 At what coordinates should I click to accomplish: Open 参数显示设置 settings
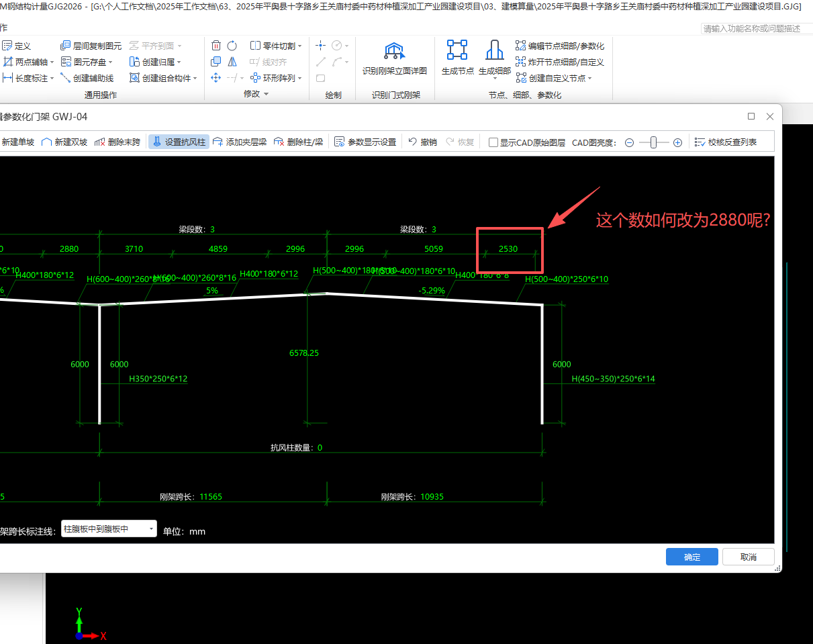(365, 142)
